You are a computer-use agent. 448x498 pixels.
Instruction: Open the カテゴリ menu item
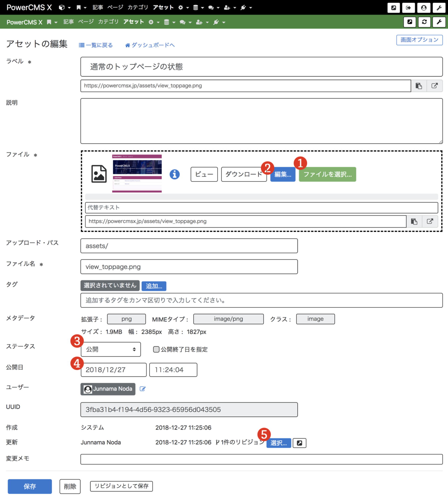point(138,7)
